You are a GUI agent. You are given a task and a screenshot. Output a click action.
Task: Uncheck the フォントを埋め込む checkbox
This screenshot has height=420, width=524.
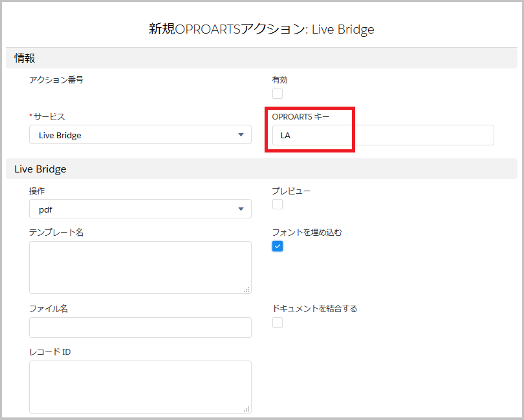tap(278, 246)
